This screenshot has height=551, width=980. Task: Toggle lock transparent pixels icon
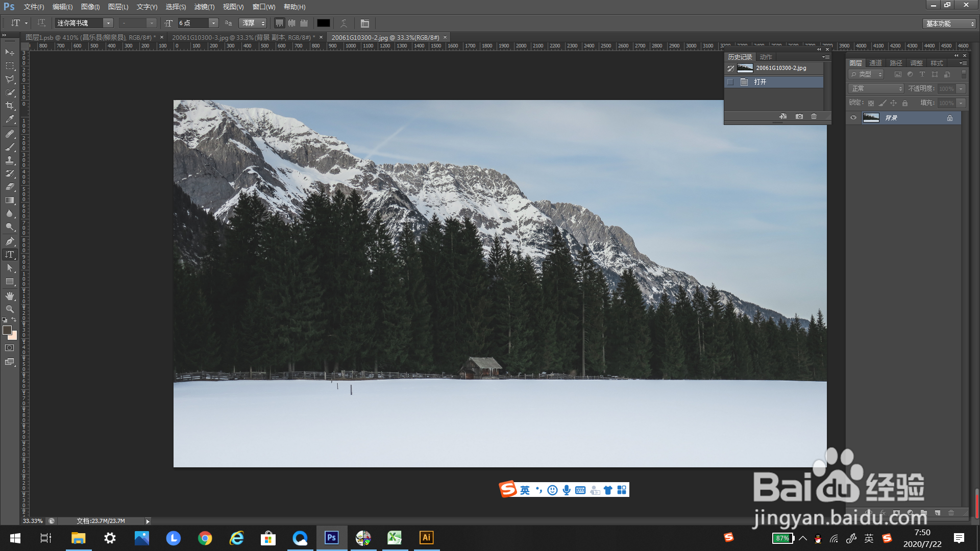point(871,104)
